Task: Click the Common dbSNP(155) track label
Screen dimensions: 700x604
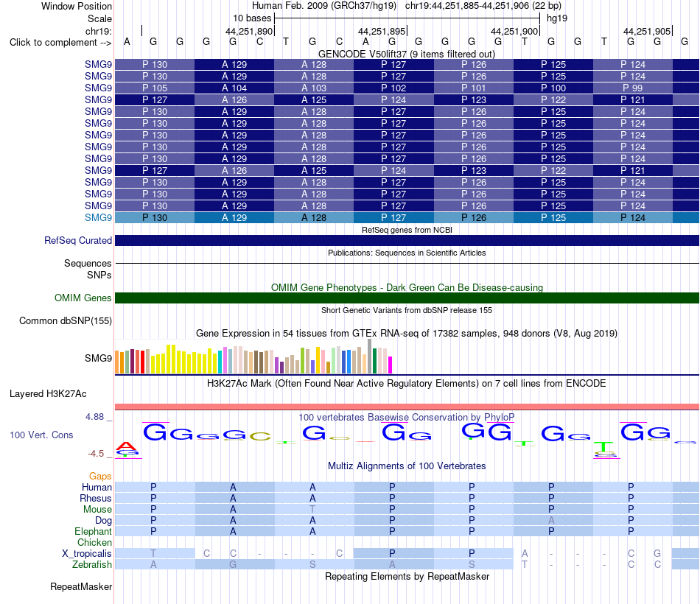Action: [x=65, y=320]
